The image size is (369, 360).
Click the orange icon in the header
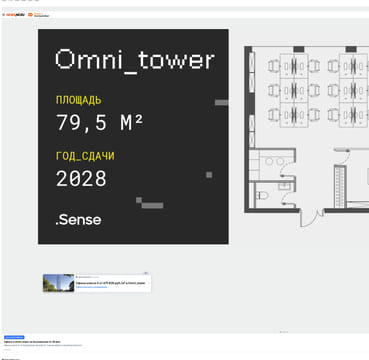(30, 15)
